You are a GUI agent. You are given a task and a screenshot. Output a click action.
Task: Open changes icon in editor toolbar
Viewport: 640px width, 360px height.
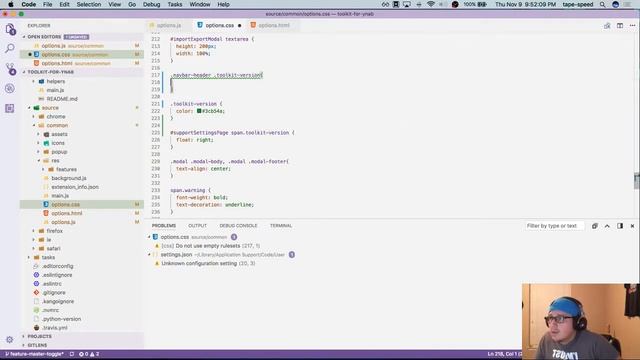(607, 25)
